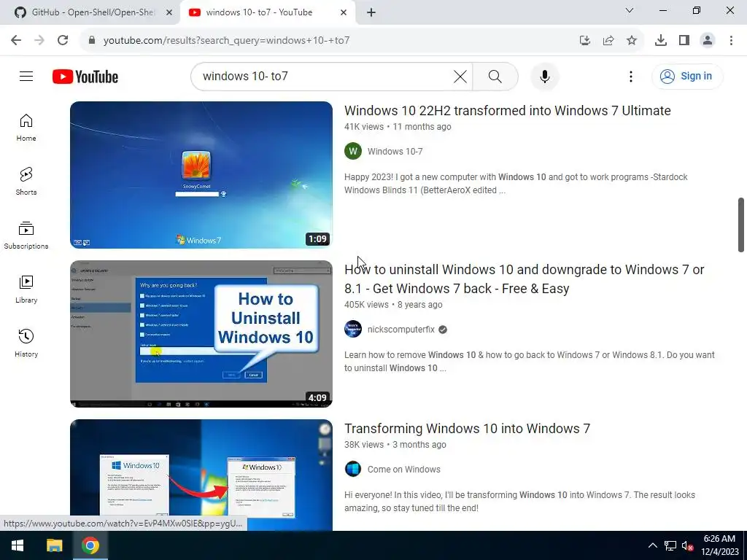Open the taskbar clock and date
Viewport: 747px width, 560px height.
[x=719, y=545]
